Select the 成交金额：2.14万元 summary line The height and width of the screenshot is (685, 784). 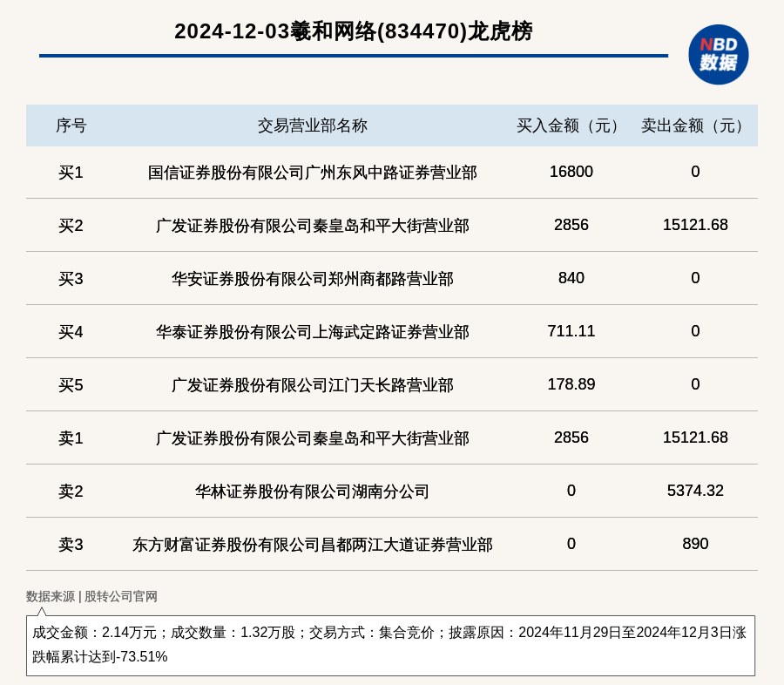[x=389, y=633]
